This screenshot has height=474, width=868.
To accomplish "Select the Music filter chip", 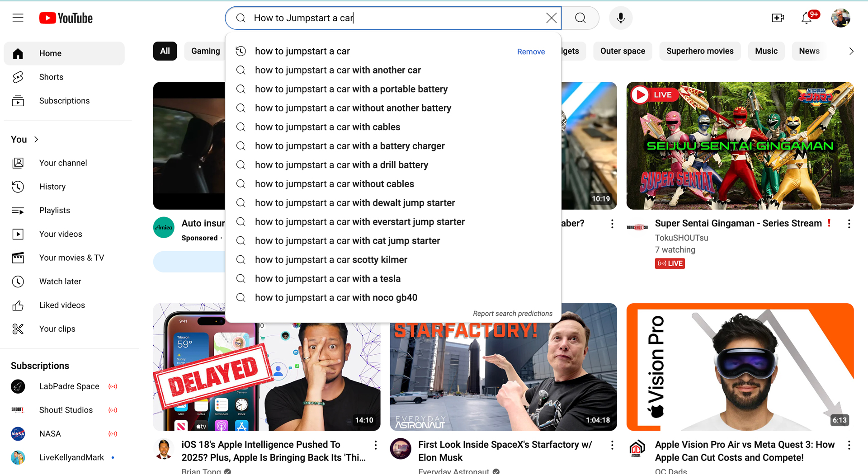I will click(x=766, y=51).
